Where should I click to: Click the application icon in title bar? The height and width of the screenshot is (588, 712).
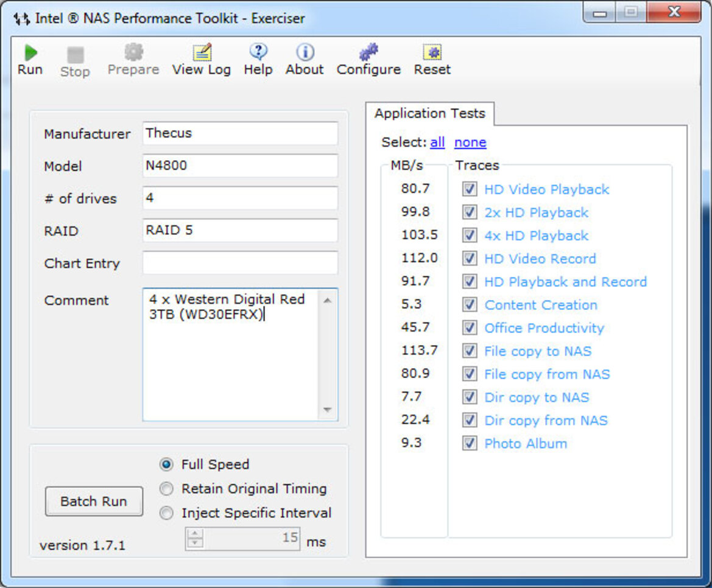point(21,19)
